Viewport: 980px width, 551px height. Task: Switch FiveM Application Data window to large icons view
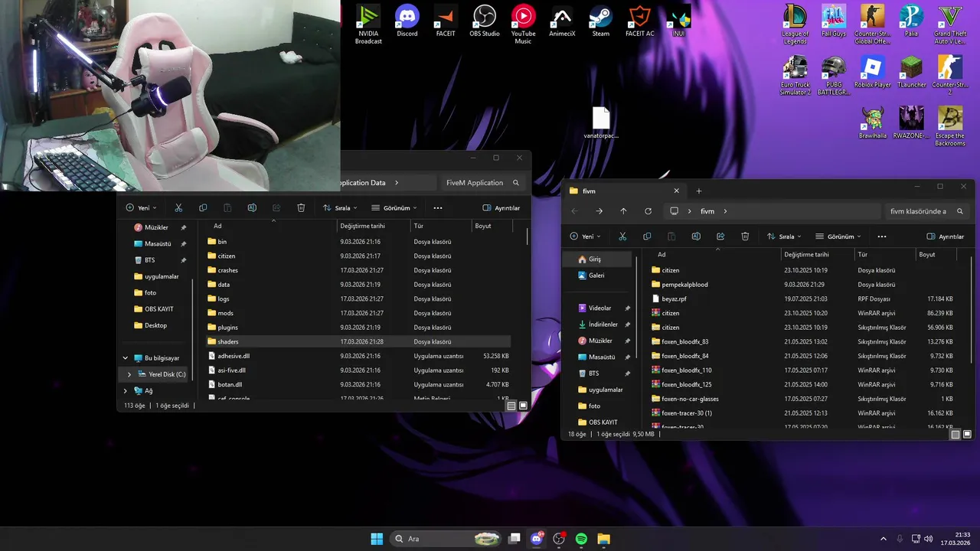[x=524, y=406]
